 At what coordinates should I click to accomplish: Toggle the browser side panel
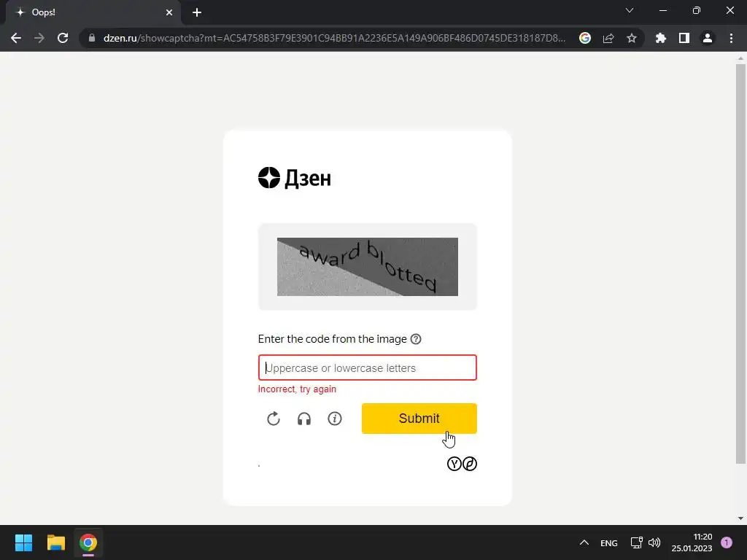(684, 38)
